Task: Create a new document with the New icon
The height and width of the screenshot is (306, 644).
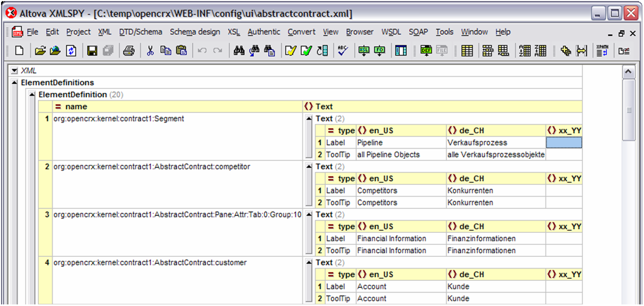Action: [x=19, y=51]
